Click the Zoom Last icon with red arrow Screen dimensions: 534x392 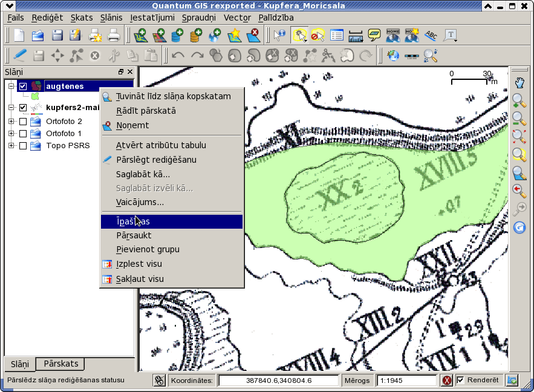tap(519, 191)
